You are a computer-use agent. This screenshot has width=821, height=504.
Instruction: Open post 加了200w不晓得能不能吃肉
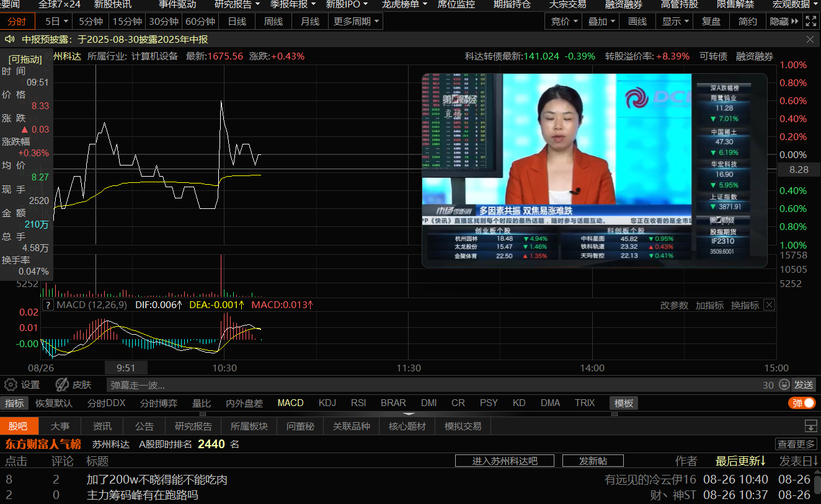click(x=157, y=480)
